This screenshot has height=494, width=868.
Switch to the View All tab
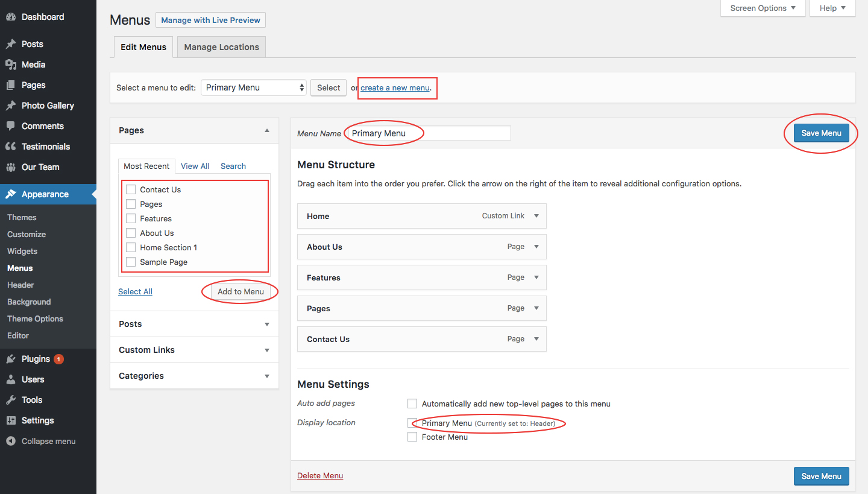(x=195, y=166)
